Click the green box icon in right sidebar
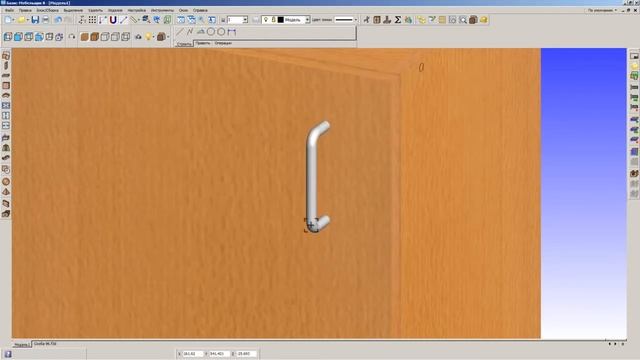Screen dimensions: 640x360 pos(634,76)
